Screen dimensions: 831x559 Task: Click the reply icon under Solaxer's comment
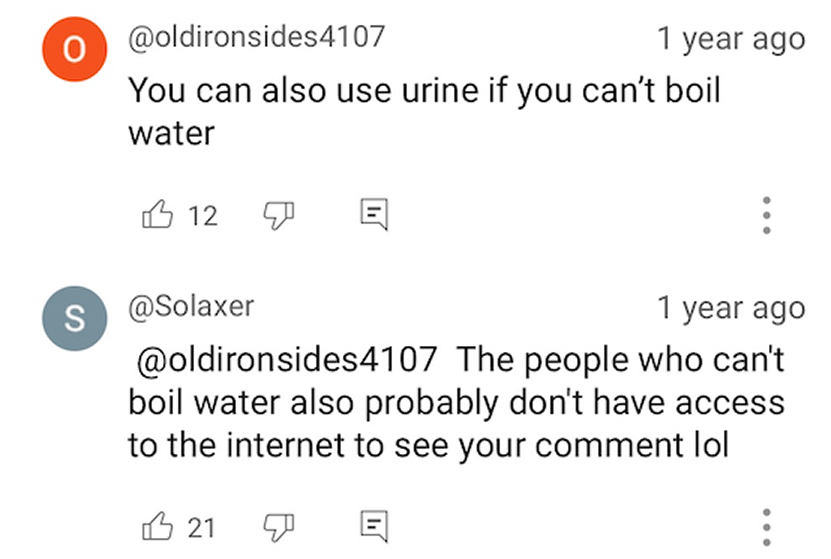(x=373, y=526)
